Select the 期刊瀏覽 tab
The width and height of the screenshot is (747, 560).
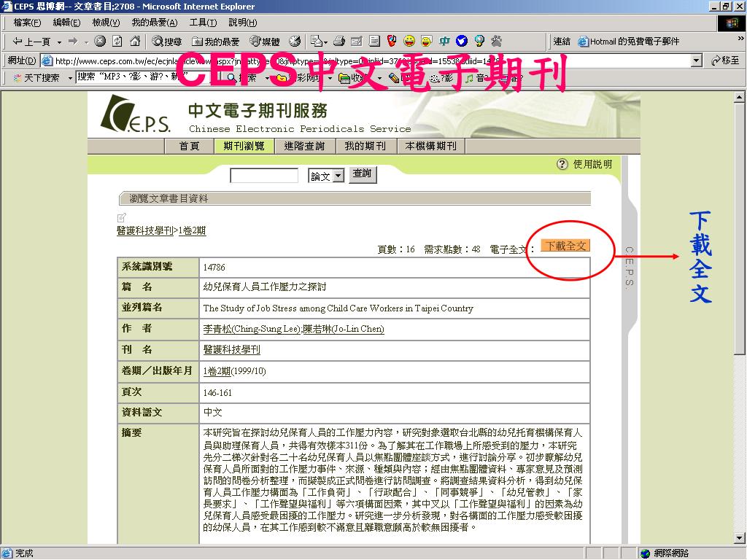(x=244, y=146)
